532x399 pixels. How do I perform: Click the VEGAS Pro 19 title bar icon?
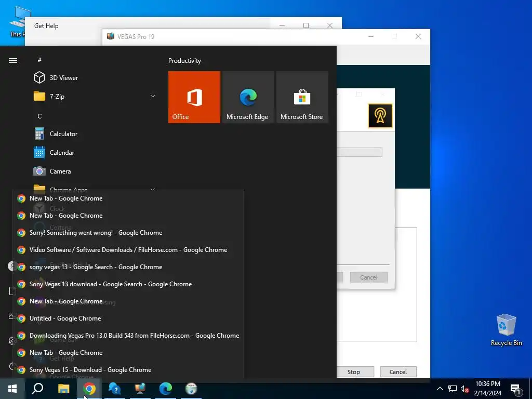point(110,36)
